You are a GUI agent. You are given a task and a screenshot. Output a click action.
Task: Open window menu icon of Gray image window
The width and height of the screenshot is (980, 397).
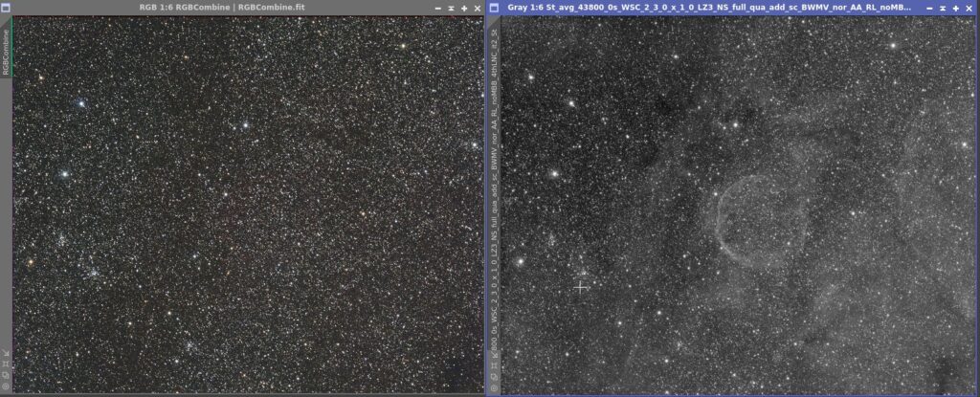(x=494, y=8)
